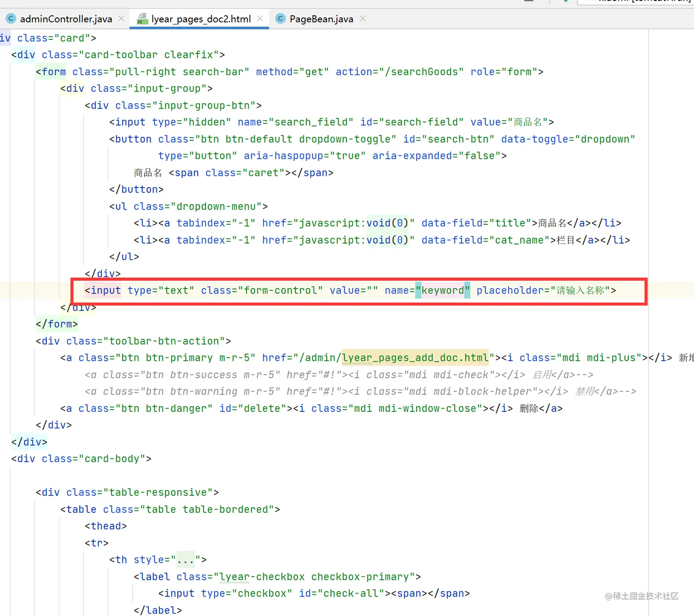Click the id="search-btn" attribute

point(449,139)
